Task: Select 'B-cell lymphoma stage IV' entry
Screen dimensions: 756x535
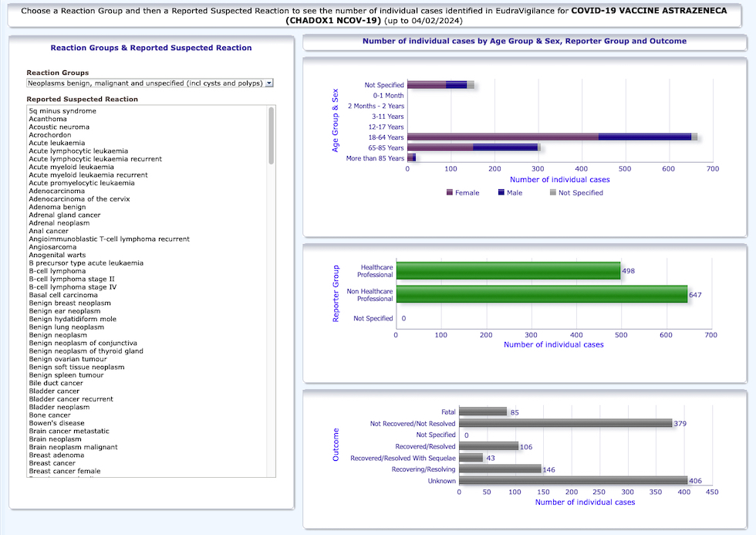Action: pyautogui.click(x=73, y=287)
